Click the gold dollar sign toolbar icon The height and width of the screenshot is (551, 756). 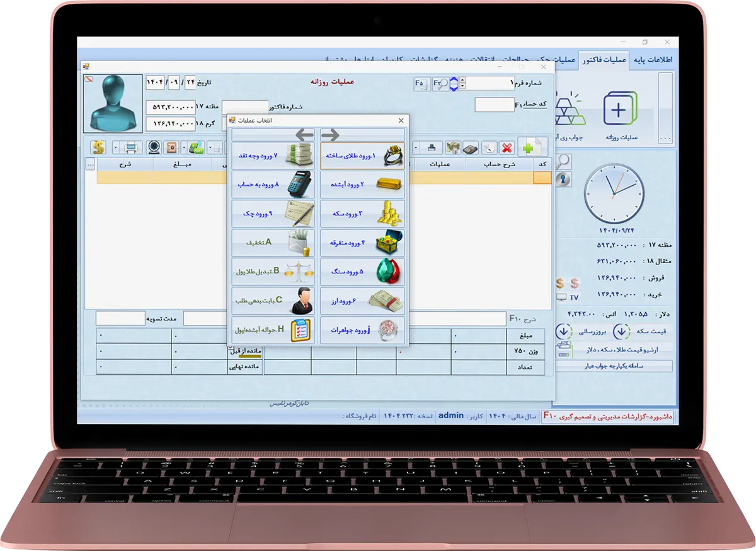pyautogui.click(x=98, y=147)
